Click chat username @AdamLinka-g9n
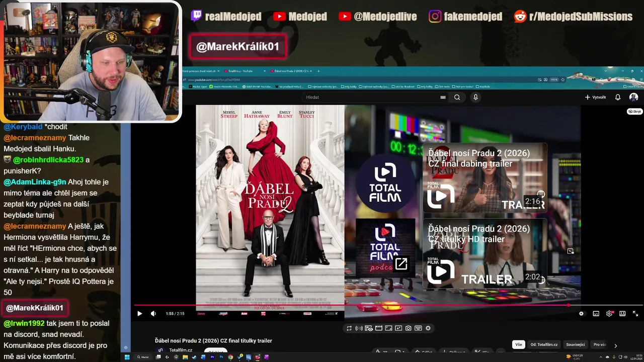 pyautogui.click(x=35, y=182)
